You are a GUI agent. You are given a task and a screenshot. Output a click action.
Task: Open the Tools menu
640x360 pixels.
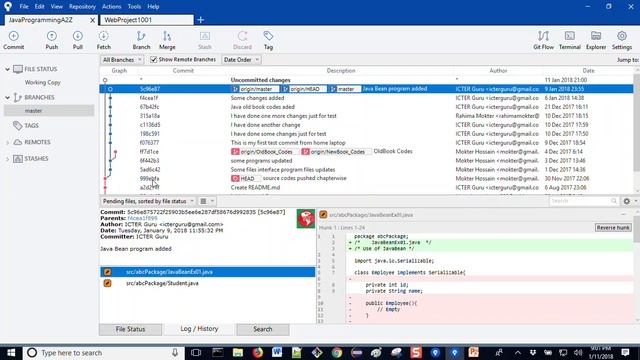[x=134, y=7]
